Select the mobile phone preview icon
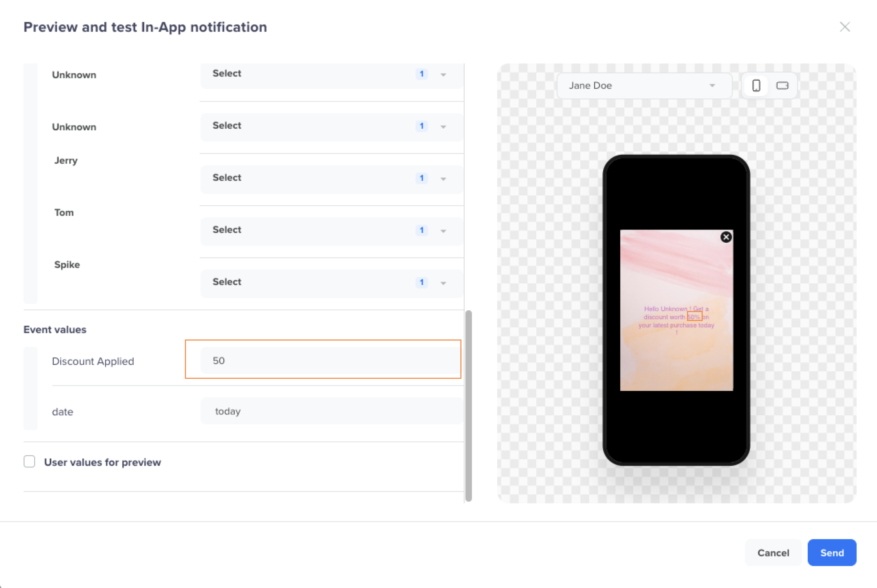 click(756, 86)
